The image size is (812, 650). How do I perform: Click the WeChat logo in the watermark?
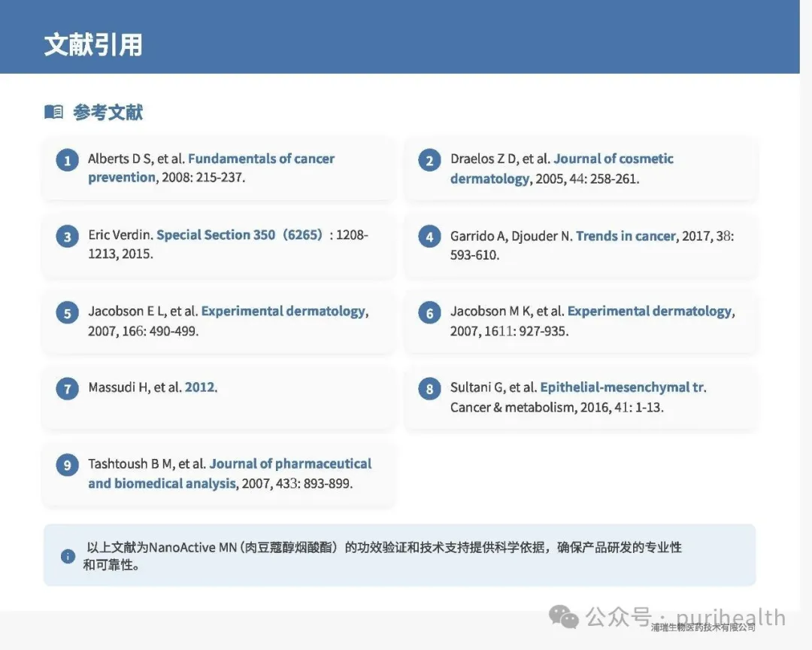pyautogui.click(x=564, y=617)
